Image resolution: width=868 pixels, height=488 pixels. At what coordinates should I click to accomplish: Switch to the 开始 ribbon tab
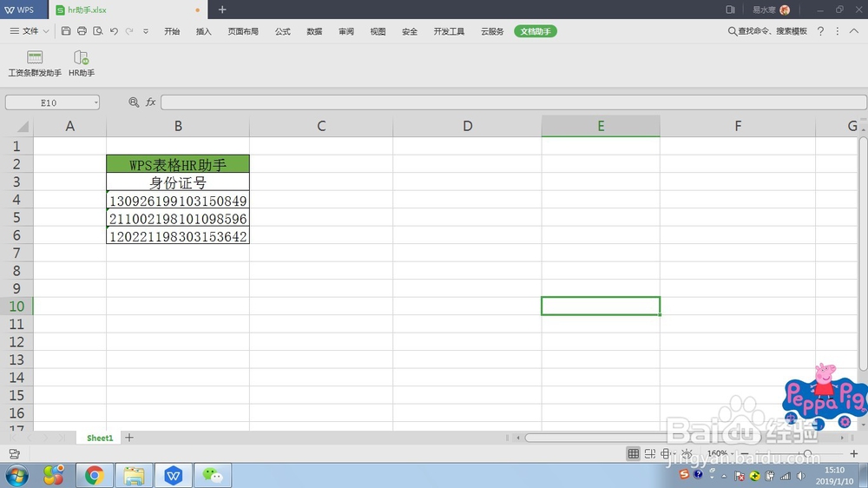(172, 31)
